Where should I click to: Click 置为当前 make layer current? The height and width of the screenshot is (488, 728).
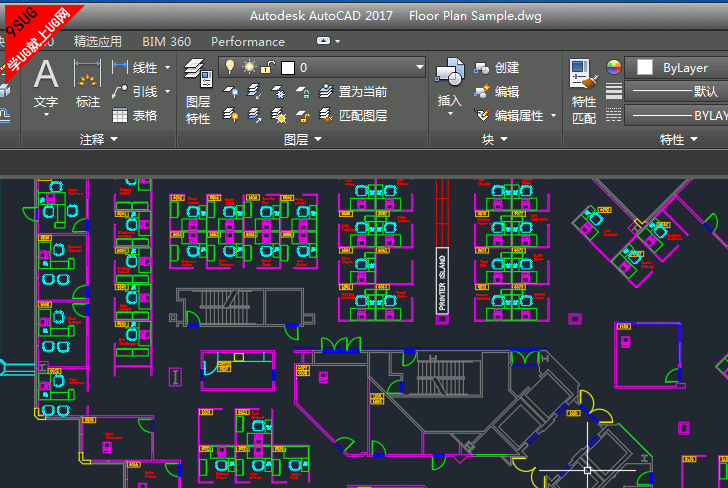[x=353, y=91]
